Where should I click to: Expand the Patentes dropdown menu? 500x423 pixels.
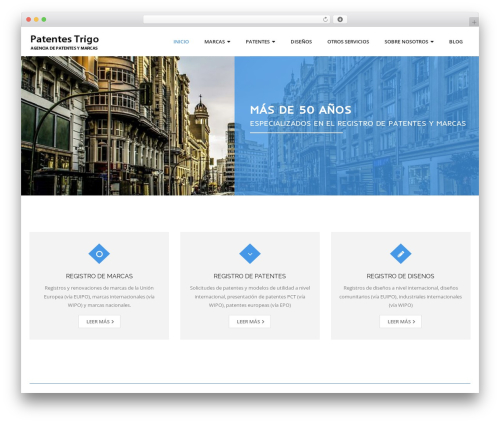point(260,42)
